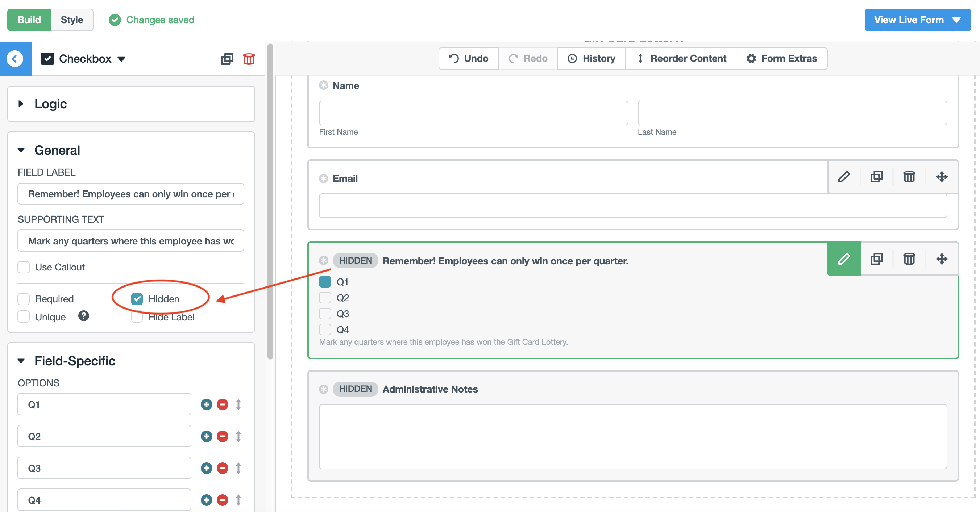
Task: Click the Field Label text input
Action: [x=130, y=194]
